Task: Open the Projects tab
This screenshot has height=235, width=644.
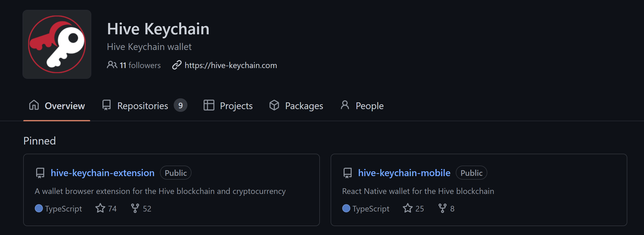Action: pyautogui.click(x=228, y=106)
